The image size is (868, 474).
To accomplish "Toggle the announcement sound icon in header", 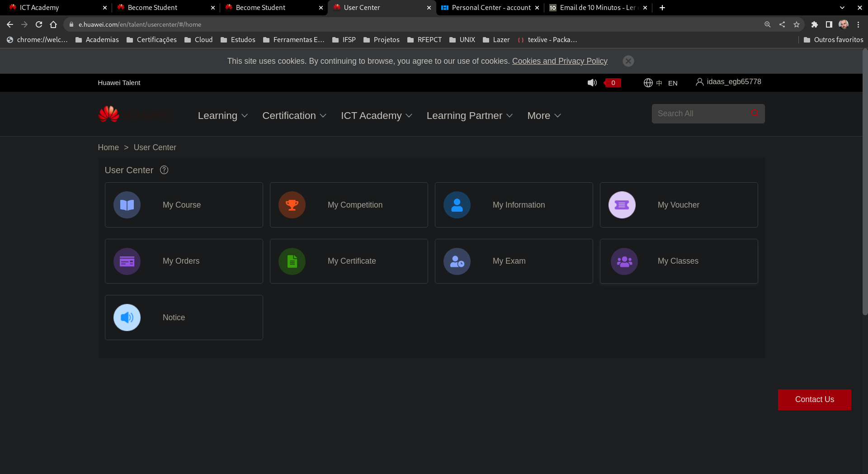I will 592,83.
